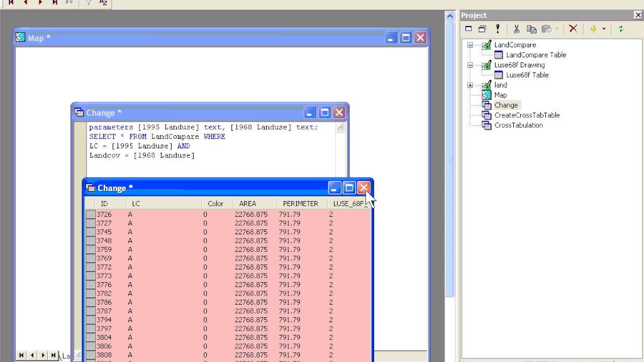The width and height of the screenshot is (644, 362).
Task: Click scroll up arrow of main workspace
Action: tap(450, 16)
